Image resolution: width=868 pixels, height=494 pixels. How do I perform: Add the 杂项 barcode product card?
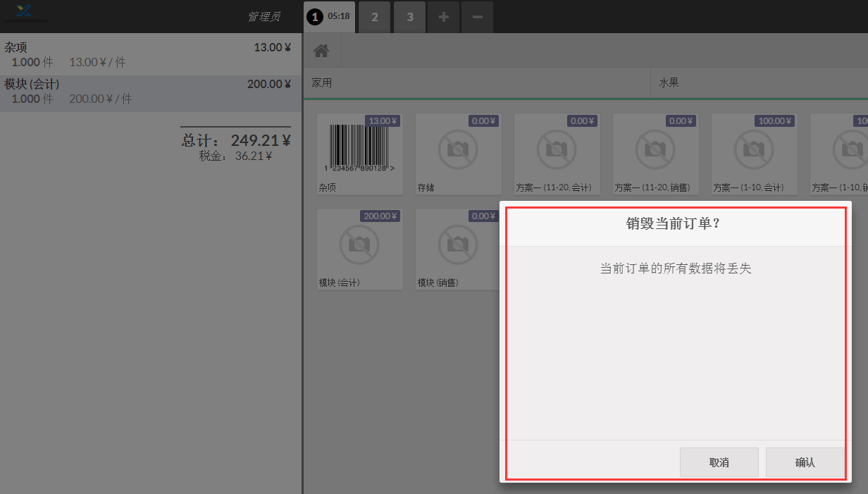click(360, 154)
